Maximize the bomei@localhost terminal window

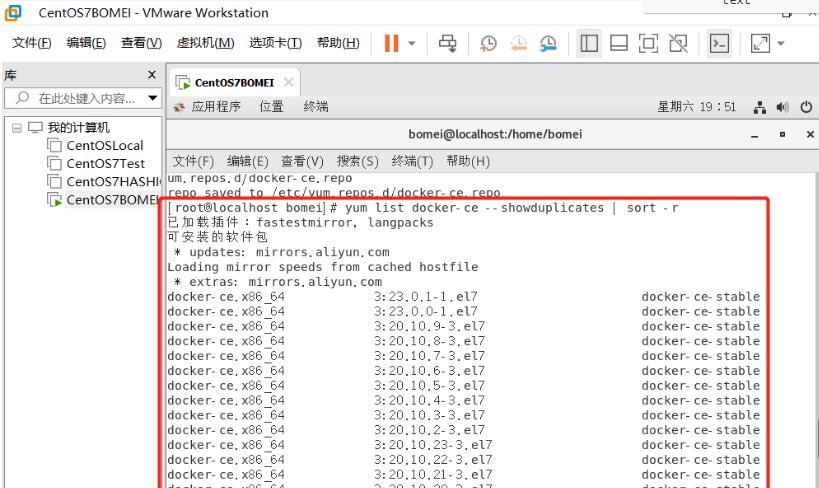pos(782,134)
